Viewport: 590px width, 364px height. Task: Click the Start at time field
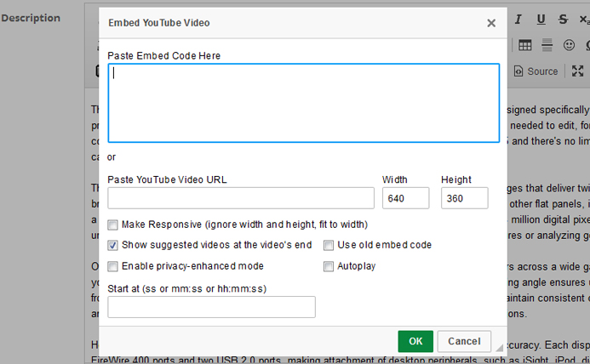[211, 307]
